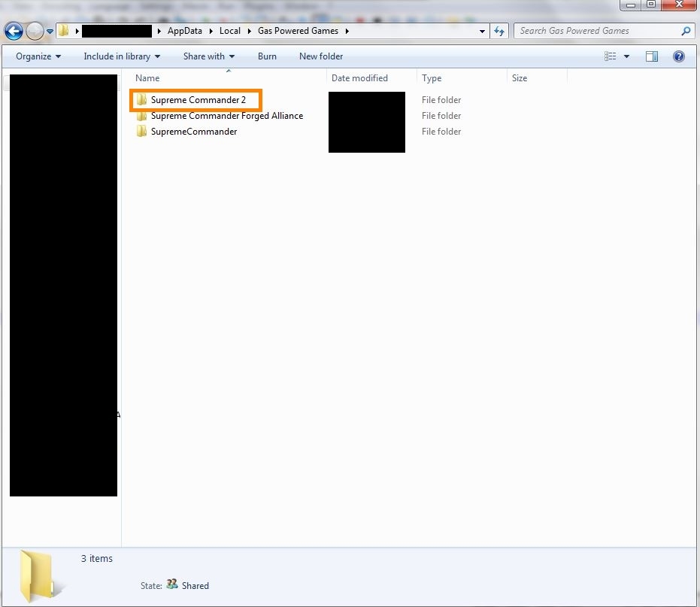
Task: Open the Share with menu
Action: pos(209,56)
